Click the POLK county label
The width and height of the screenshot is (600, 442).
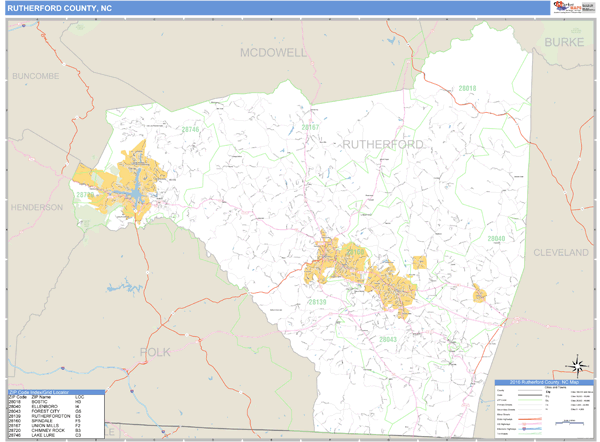pos(155,352)
